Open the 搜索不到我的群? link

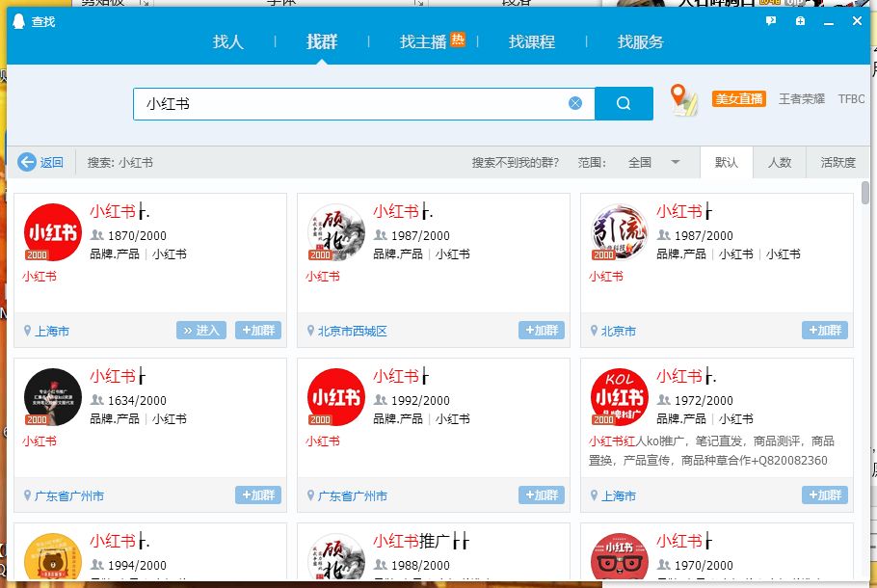[516, 162]
